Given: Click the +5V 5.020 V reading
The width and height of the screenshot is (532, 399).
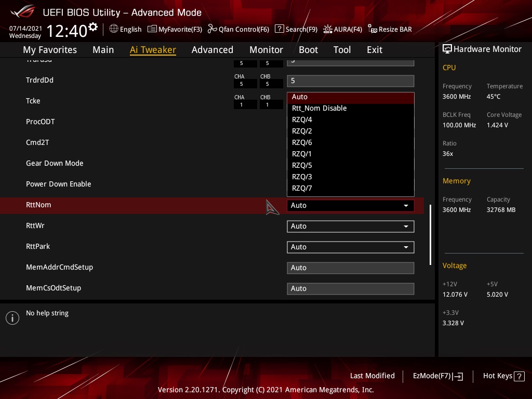Looking at the screenshot, I should tap(497, 295).
